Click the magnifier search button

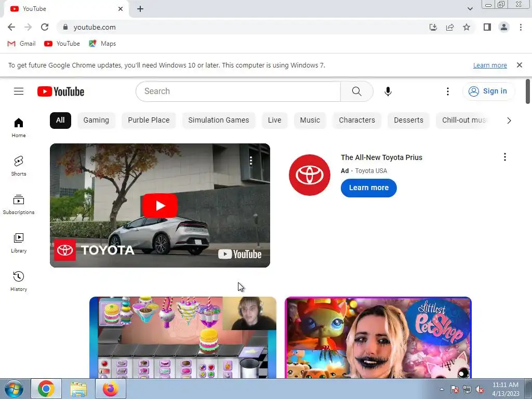(356, 91)
